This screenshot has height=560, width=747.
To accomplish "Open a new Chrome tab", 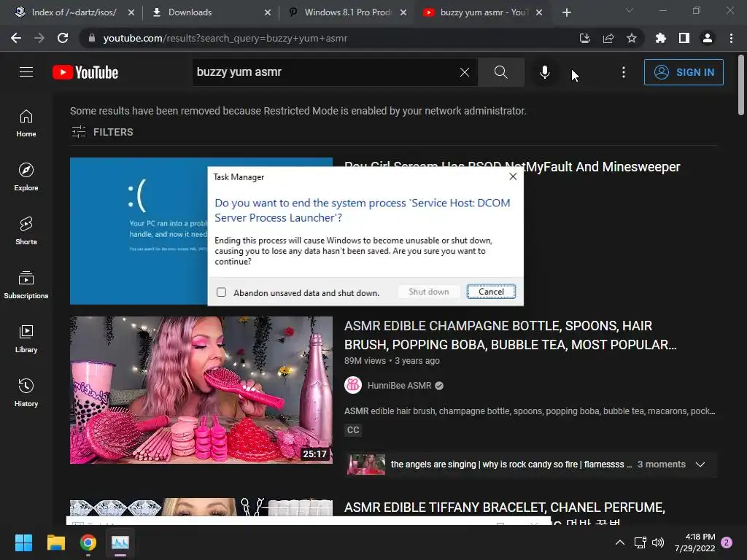I will (566, 12).
